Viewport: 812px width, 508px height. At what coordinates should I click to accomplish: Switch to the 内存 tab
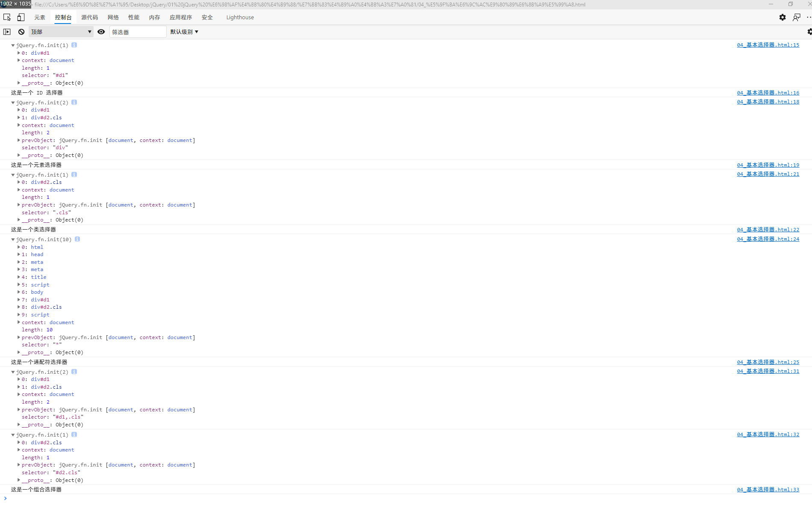tap(155, 18)
